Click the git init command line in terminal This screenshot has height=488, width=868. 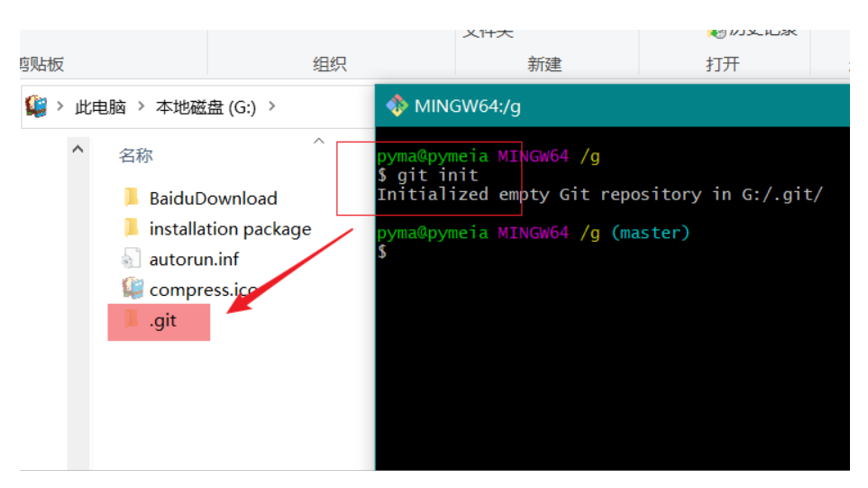pyautogui.click(x=427, y=175)
